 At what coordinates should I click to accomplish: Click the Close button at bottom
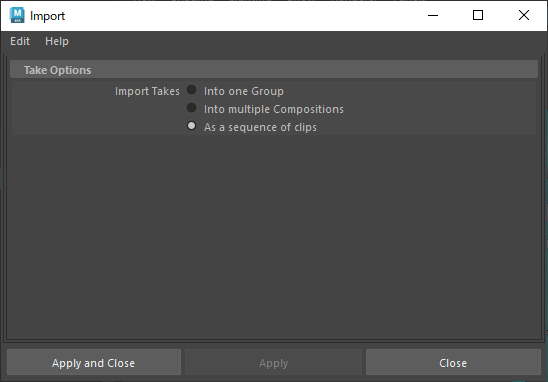pyautogui.click(x=453, y=362)
